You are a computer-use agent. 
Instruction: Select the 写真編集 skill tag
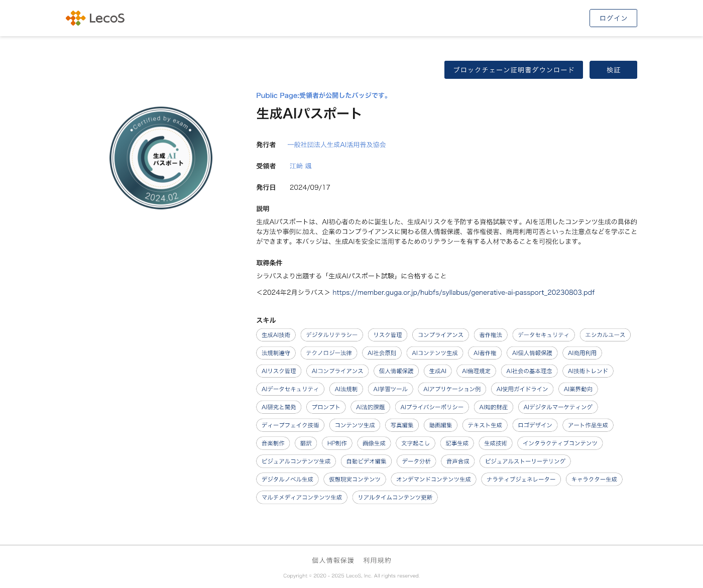click(402, 425)
